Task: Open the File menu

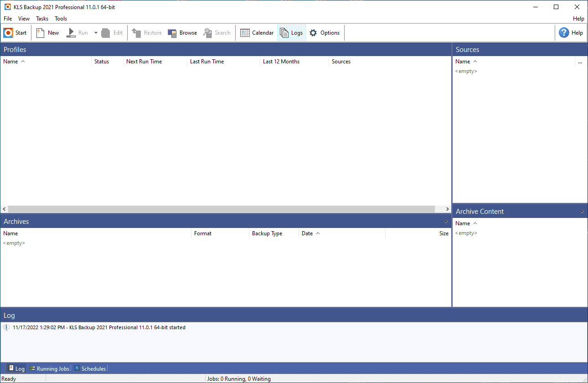Action: coord(8,19)
